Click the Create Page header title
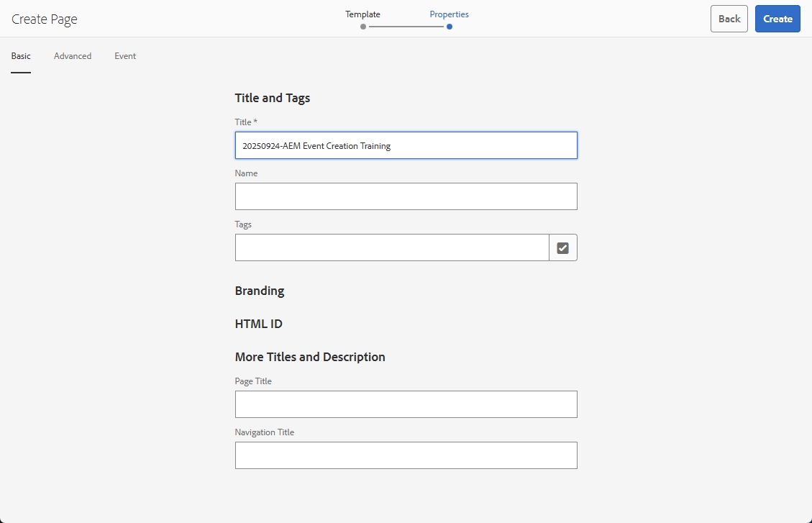Viewport: 812px width, 523px height. [45, 19]
